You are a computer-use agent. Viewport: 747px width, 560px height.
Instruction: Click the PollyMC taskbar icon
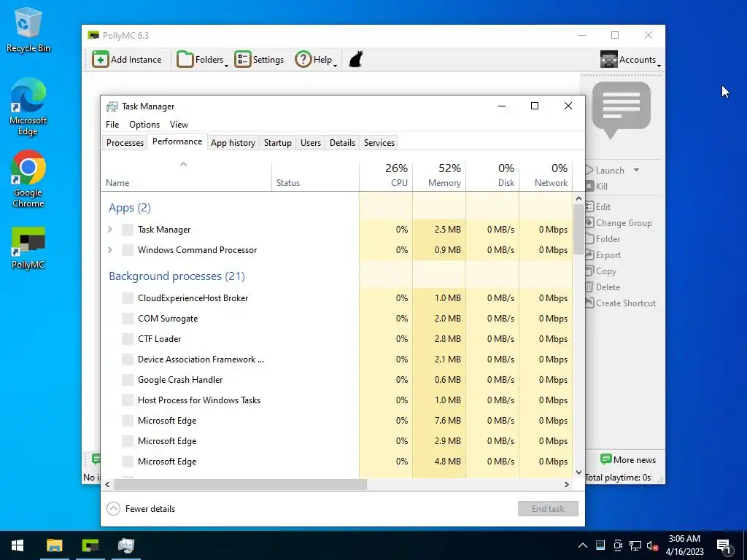tap(90, 545)
